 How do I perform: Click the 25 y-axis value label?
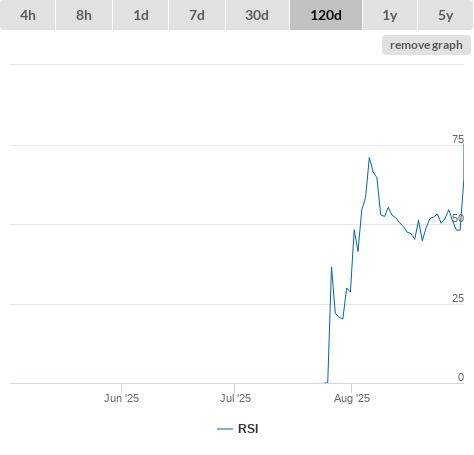point(458,298)
